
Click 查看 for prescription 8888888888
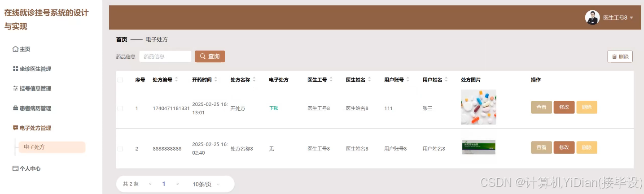tap(541, 147)
